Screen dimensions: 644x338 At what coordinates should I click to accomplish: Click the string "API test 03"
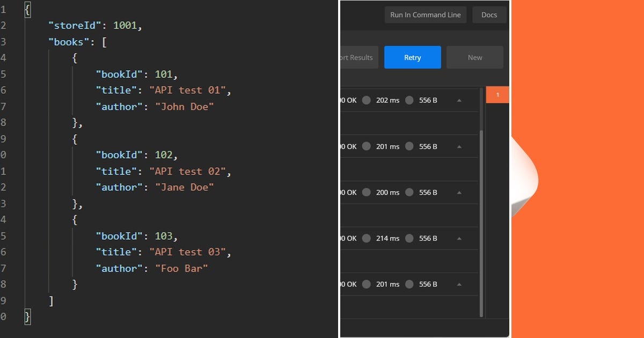pos(187,252)
